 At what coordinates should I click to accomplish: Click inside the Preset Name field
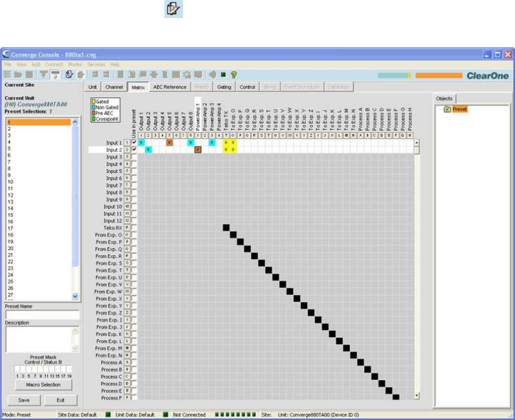click(x=43, y=315)
